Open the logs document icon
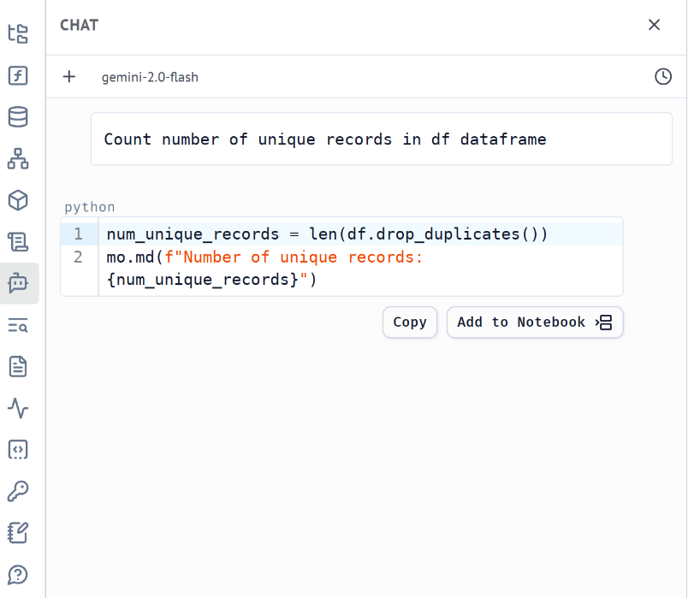Image resolution: width=700 pixels, height=598 pixels. point(18,366)
